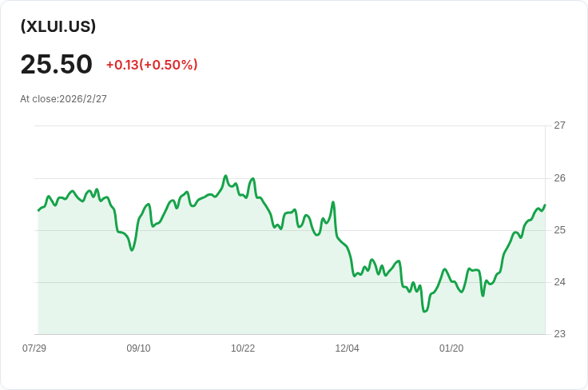Select the 07/29 date axis label
The height and width of the screenshot is (390, 588).
pos(34,348)
